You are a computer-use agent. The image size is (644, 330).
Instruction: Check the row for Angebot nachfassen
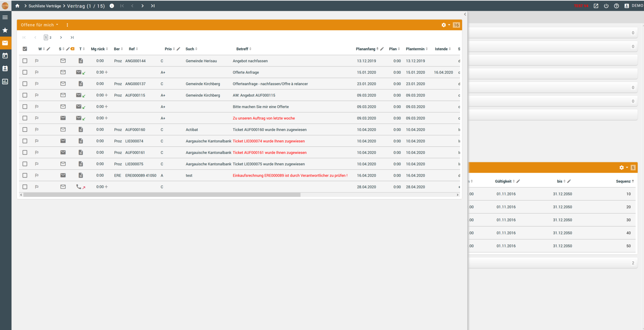pos(25,61)
